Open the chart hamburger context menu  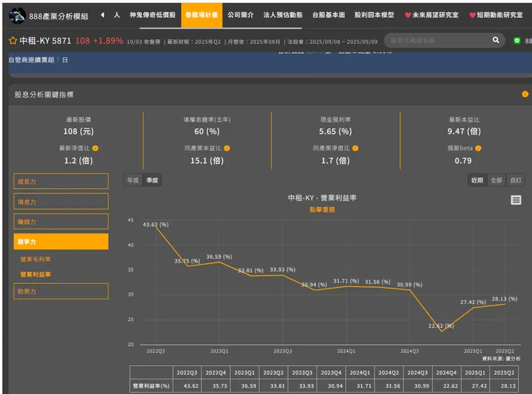click(516, 200)
